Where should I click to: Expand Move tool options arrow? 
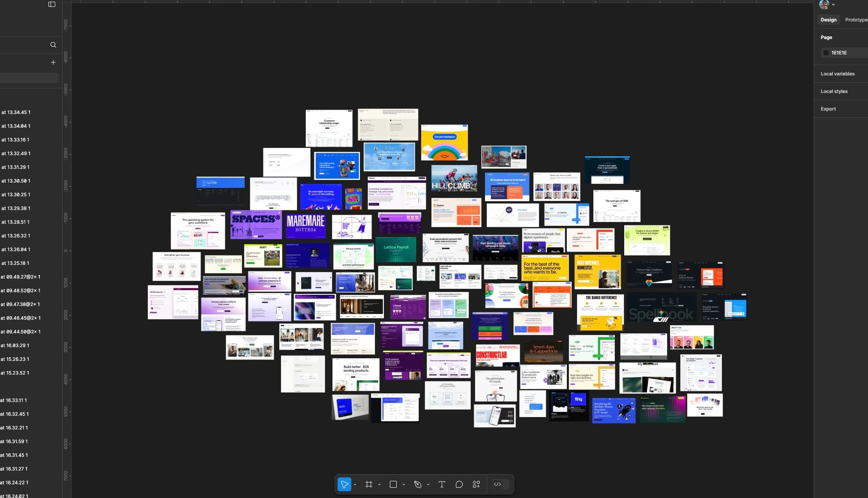(355, 485)
